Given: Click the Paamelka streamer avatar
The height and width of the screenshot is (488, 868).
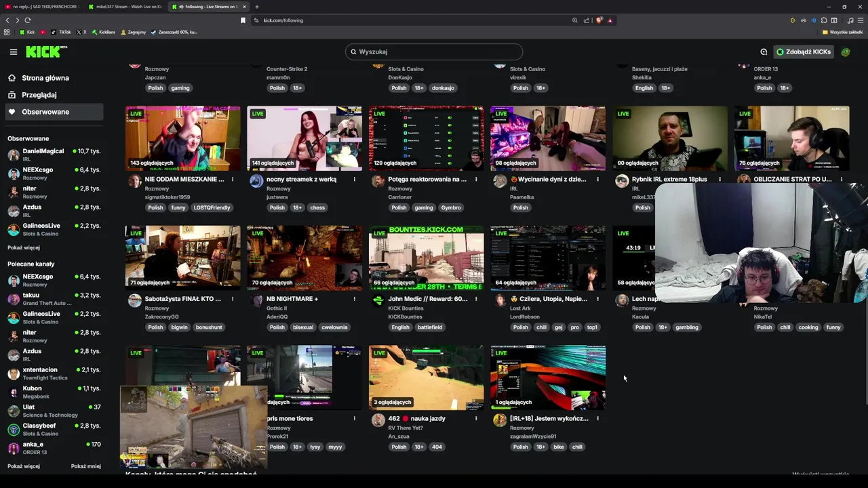Looking at the screenshot, I should point(500,180).
